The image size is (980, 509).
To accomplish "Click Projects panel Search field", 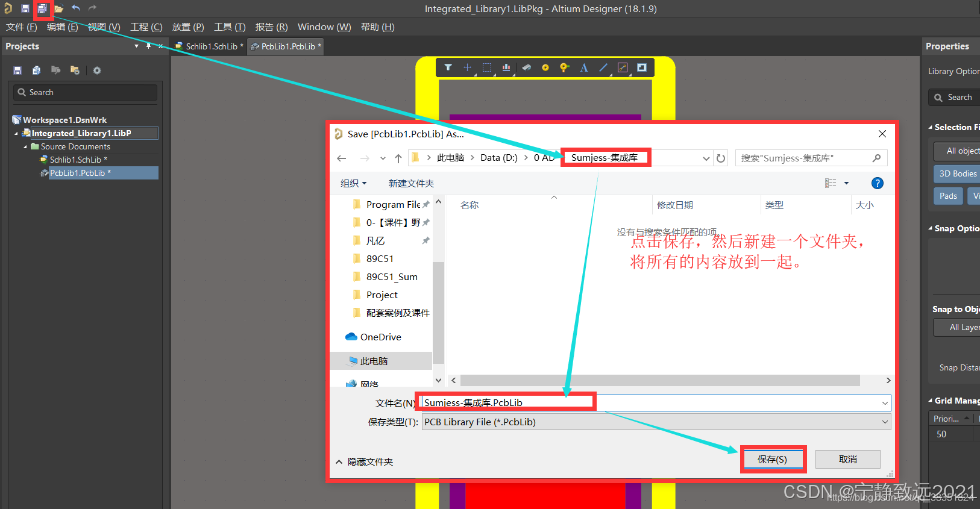I will (x=85, y=92).
